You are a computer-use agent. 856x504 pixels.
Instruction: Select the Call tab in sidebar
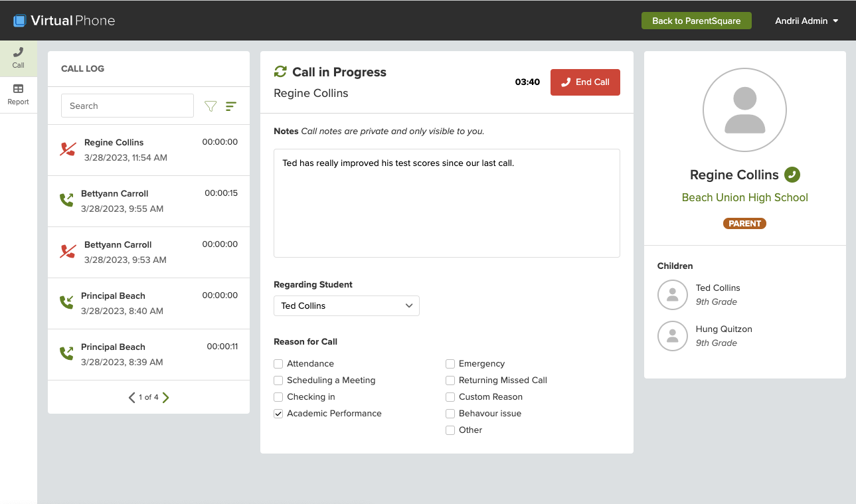tap(19, 58)
